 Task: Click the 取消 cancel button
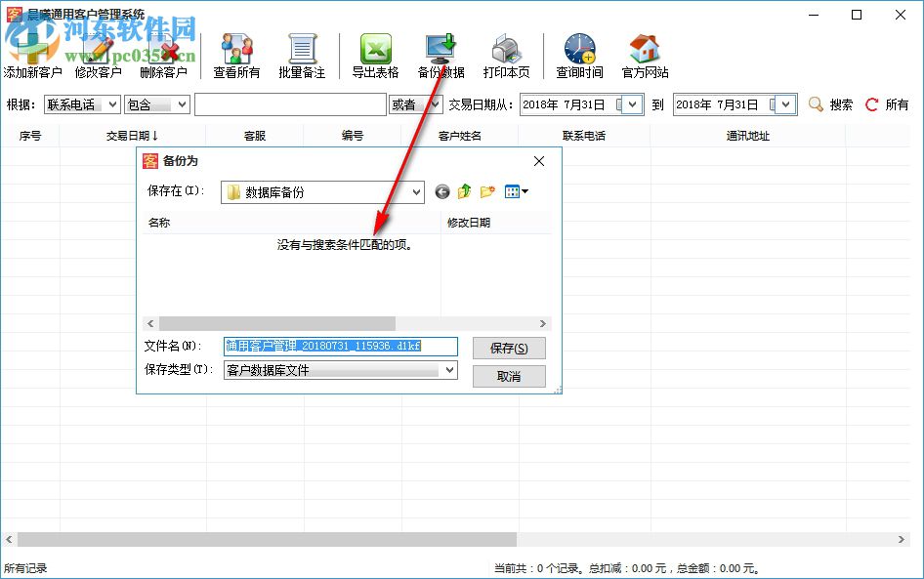[508, 376]
